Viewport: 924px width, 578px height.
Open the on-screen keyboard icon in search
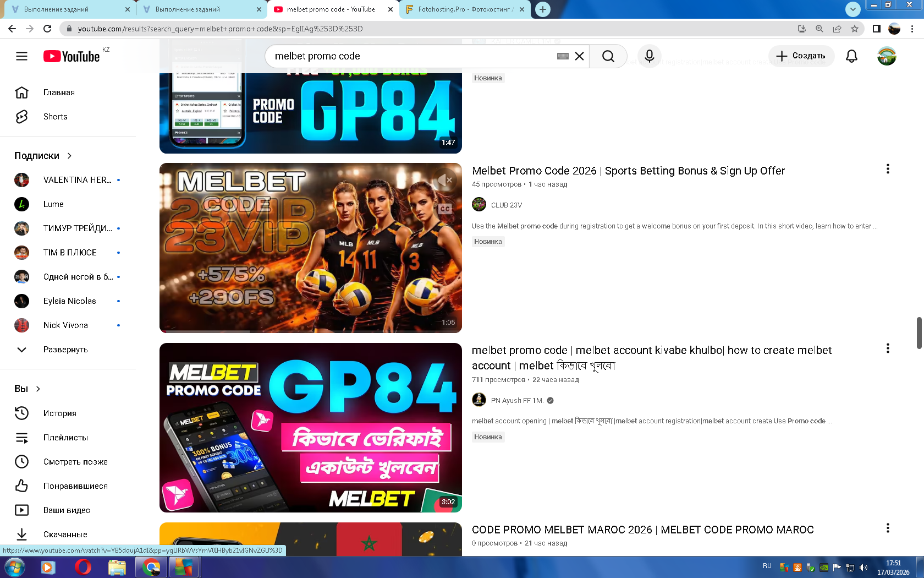coord(563,56)
